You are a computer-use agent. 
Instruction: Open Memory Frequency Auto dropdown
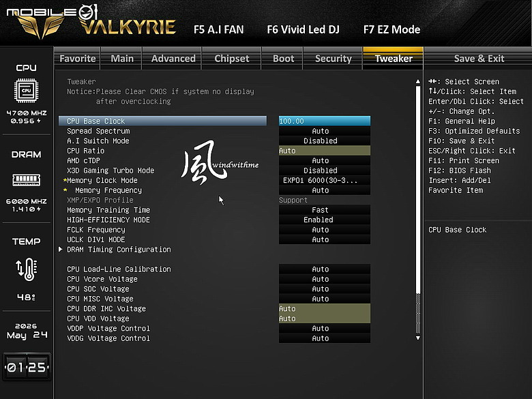pos(325,190)
